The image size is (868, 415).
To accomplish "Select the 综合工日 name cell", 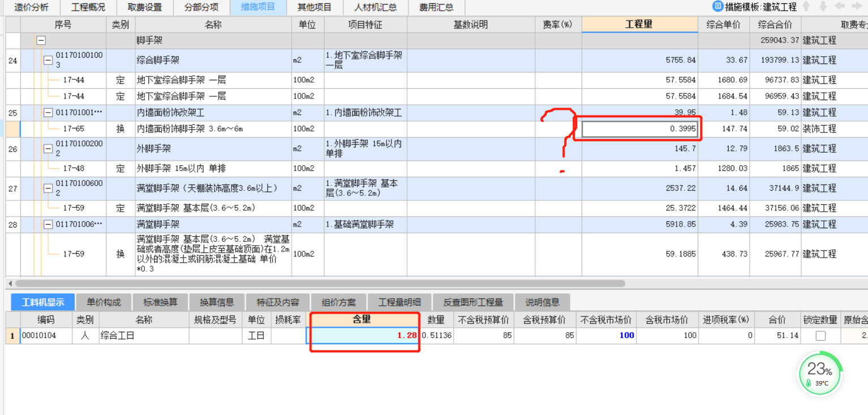I will (x=144, y=336).
